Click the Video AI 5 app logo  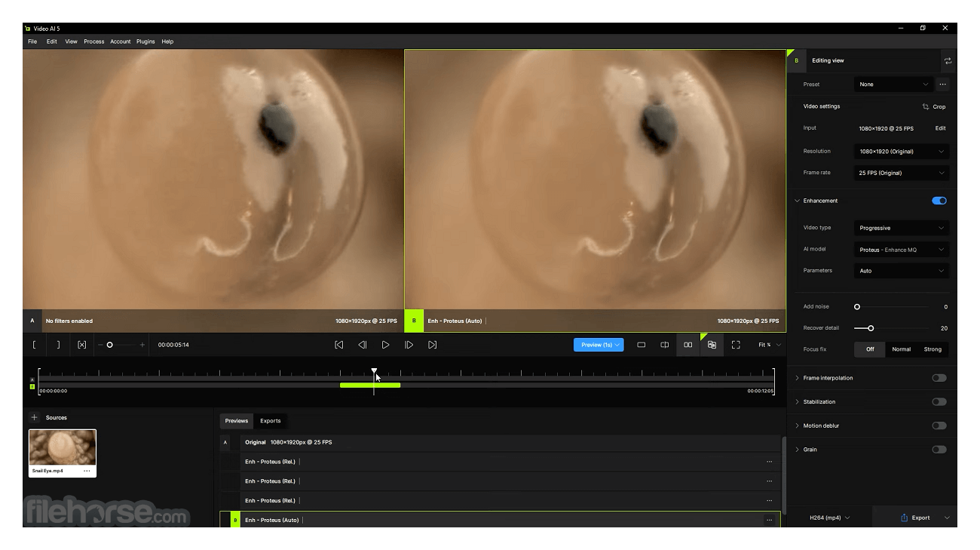pos(28,29)
